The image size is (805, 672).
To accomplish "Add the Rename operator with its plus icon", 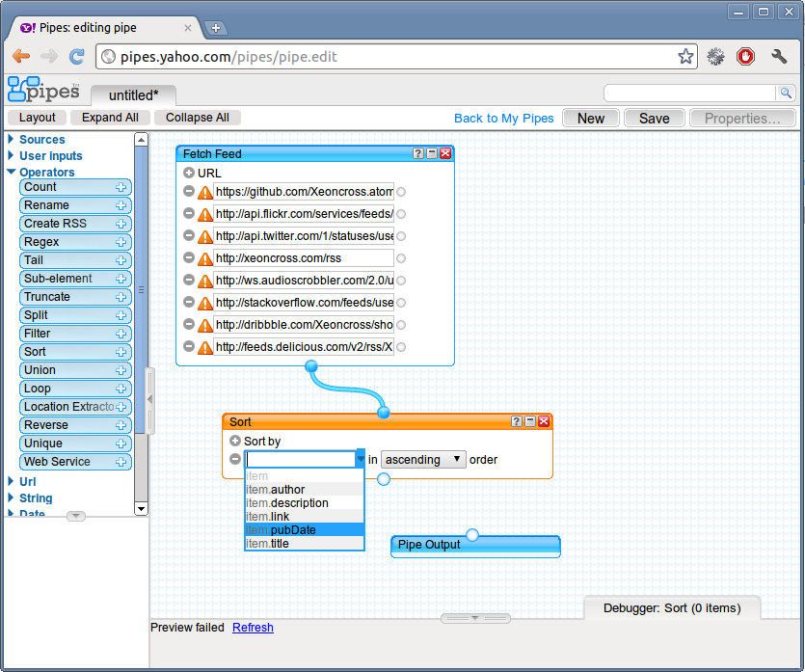I will pyautogui.click(x=121, y=205).
